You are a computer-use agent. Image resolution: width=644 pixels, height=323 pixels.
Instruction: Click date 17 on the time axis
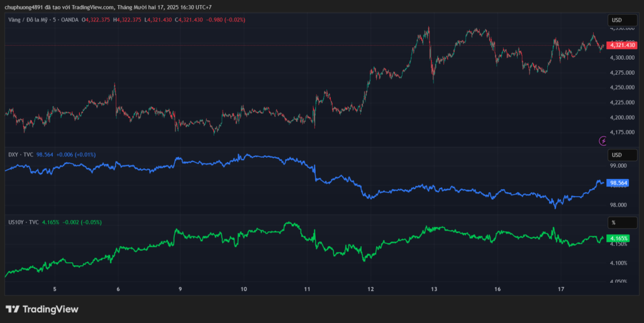click(x=560, y=289)
